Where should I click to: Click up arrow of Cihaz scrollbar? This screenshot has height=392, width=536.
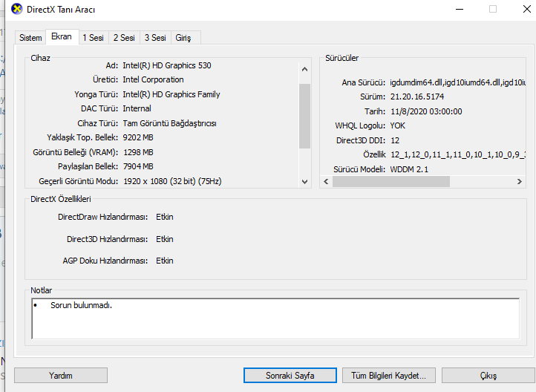click(x=305, y=69)
